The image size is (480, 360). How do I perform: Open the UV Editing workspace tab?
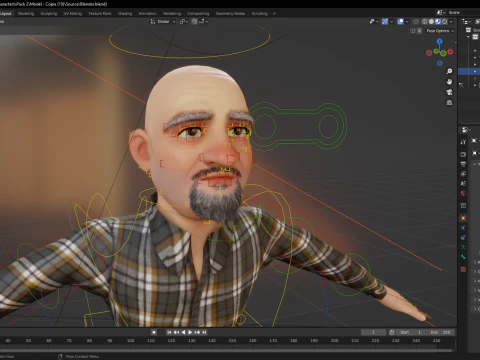click(x=73, y=14)
